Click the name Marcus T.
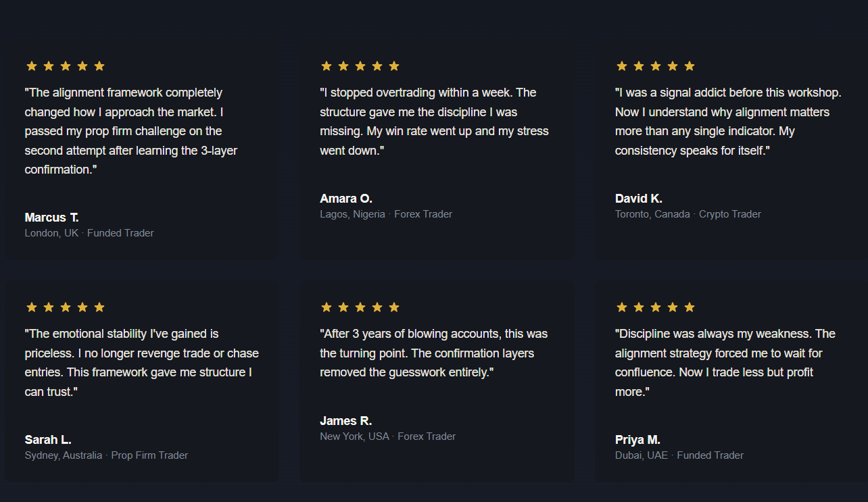Viewport: 868px width, 502px height. point(52,218)
